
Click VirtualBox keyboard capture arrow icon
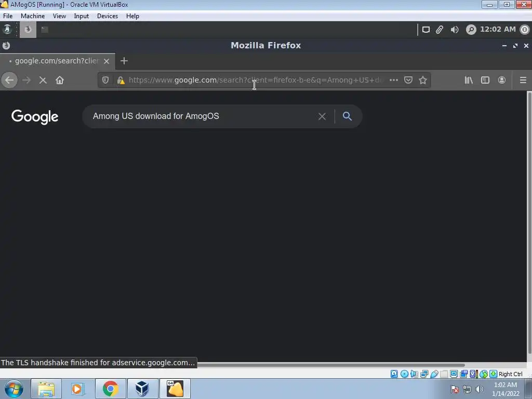point(494,374)
